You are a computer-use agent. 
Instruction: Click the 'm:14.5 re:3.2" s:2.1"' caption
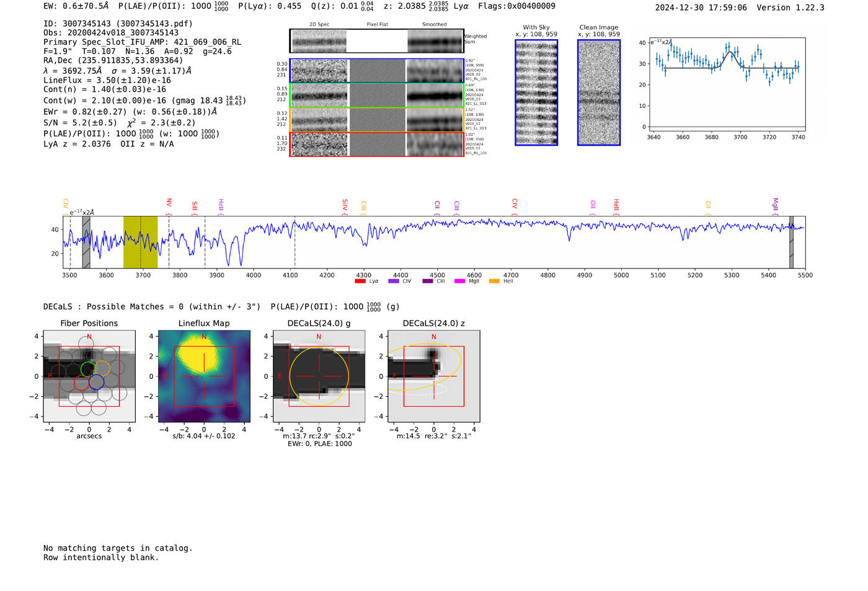(x=434, y=436)
